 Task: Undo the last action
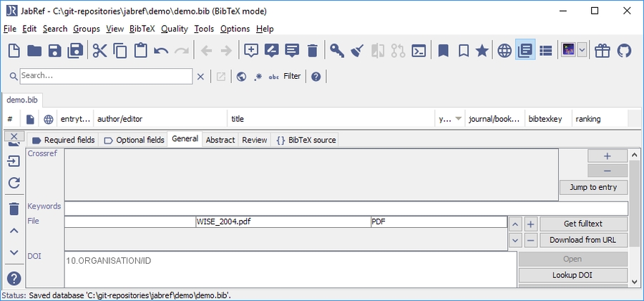click(x=161, y=51)
